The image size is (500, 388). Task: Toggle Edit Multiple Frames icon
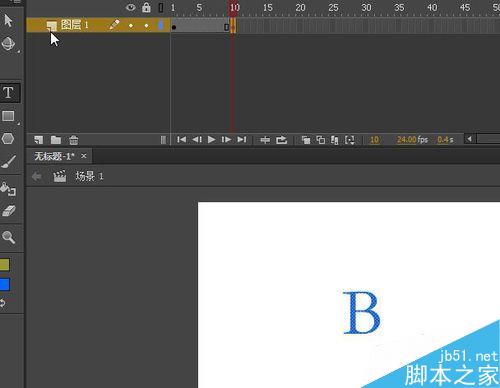point(335,140)
